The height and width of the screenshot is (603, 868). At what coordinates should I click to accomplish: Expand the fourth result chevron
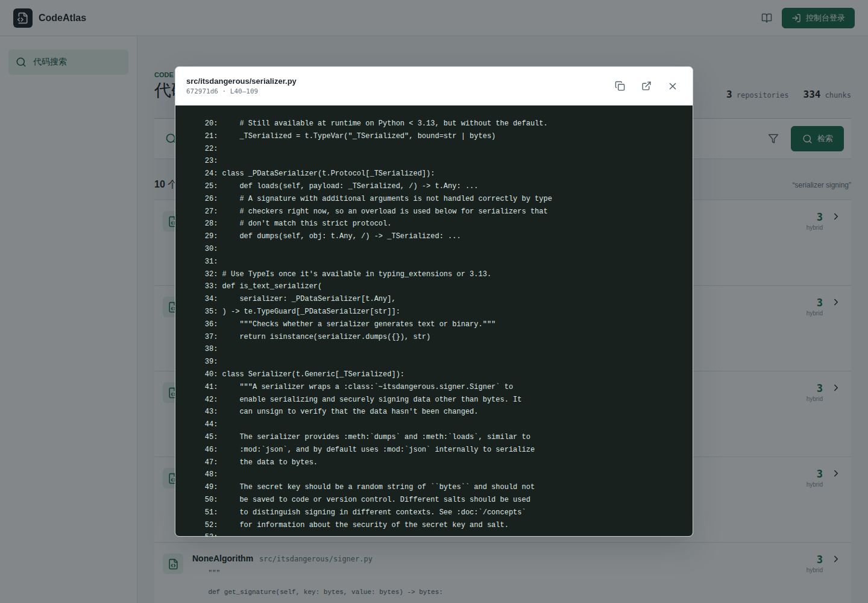coord(836,473)
